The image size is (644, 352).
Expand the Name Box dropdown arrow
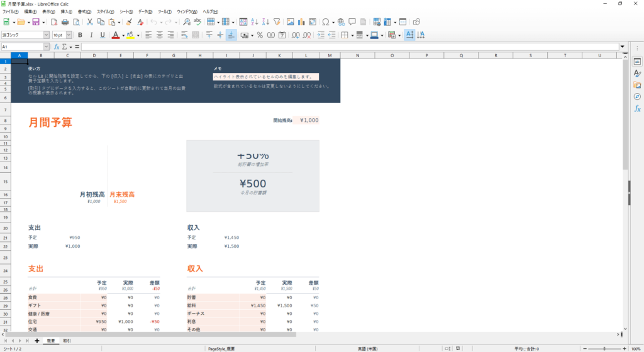[x=46, y=47]
